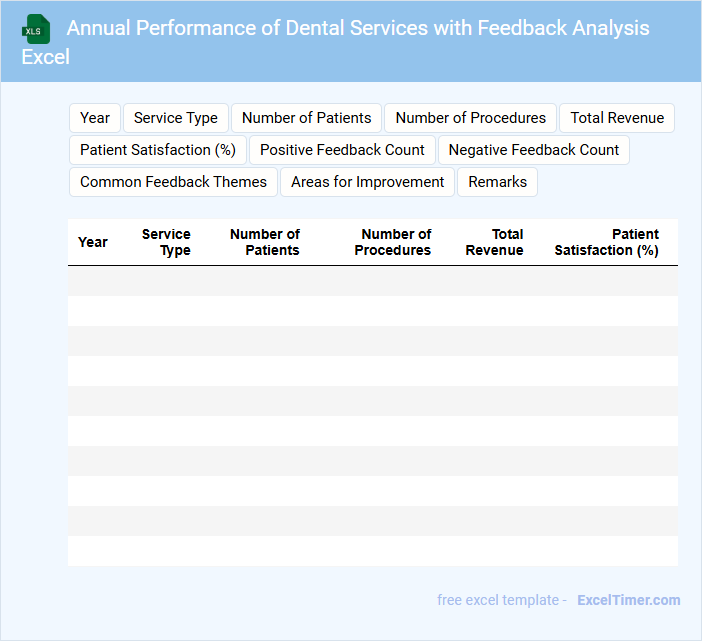Click the Number of Patients tag
702x641 pixels.
[x=307, y=118]
